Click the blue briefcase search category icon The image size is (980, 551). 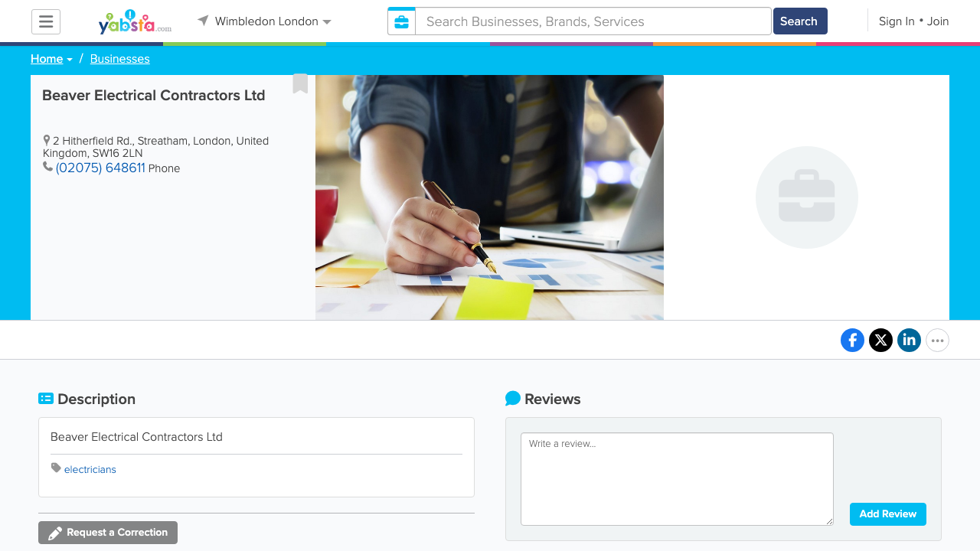[401, 21]
